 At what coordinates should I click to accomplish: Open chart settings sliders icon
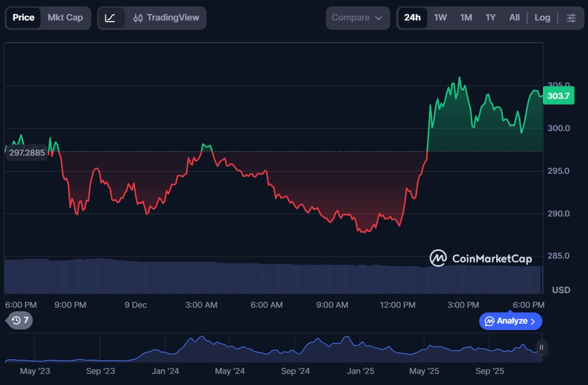pyautogui.click(x=571, y=18)
